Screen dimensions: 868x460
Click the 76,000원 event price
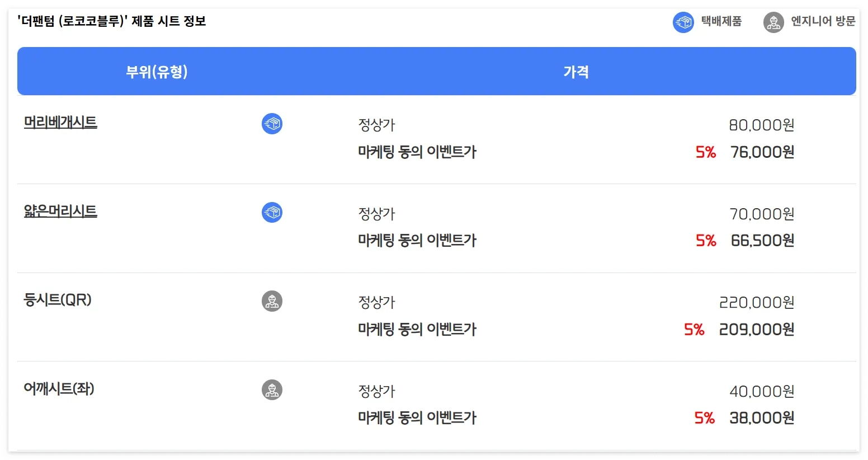[x=761, y=152]
